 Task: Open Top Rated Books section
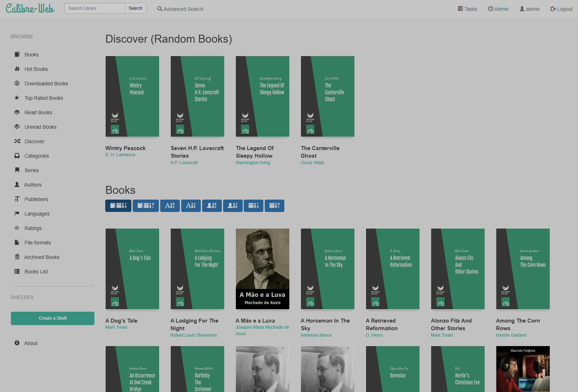tap(44, 98)
